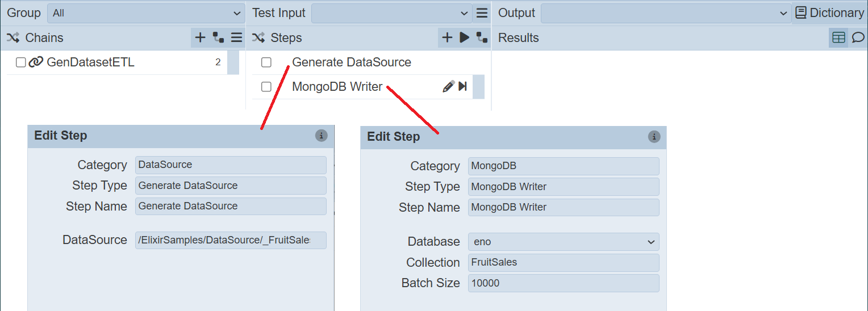Open the Chains hamburger menu
Screen dimensions: 868x311
(x=236, y=38)
